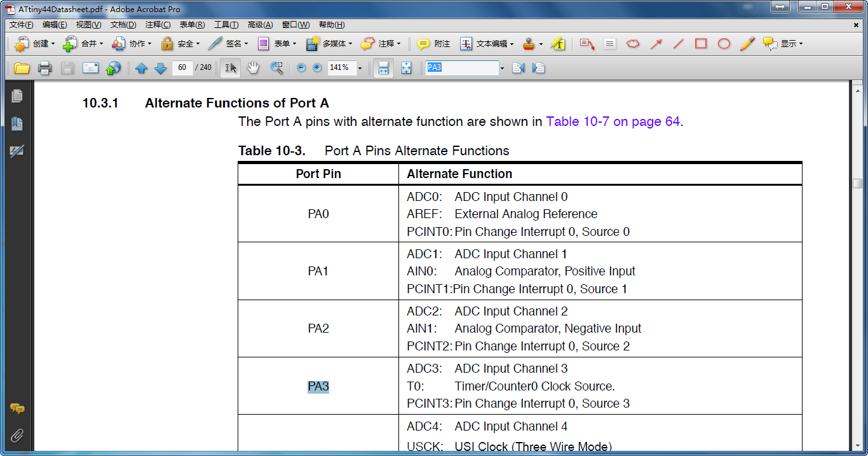This screenshot has width=868, height=456.
Task: Go to next page with down arrow
Action: click(x=161, y=68)
